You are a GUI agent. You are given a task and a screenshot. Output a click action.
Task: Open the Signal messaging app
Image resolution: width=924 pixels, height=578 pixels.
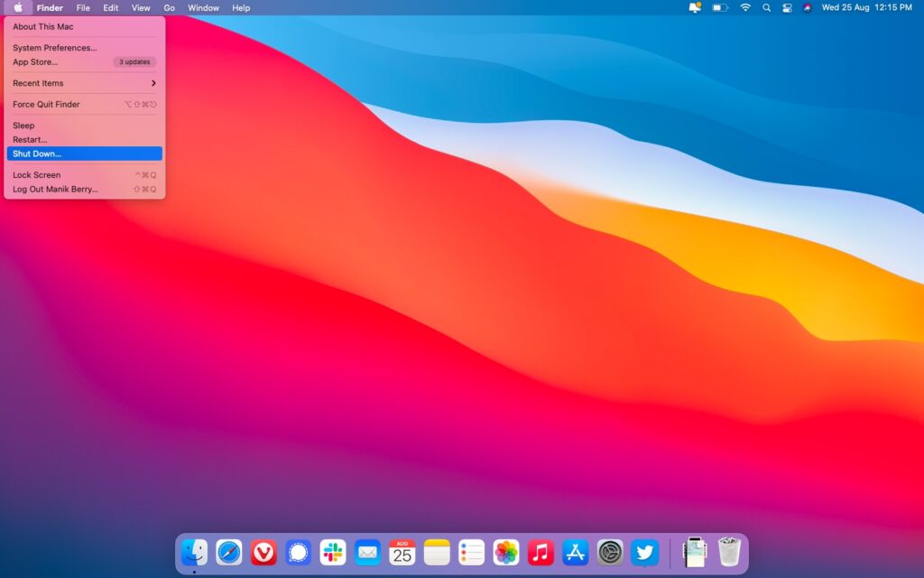(298, 552)
